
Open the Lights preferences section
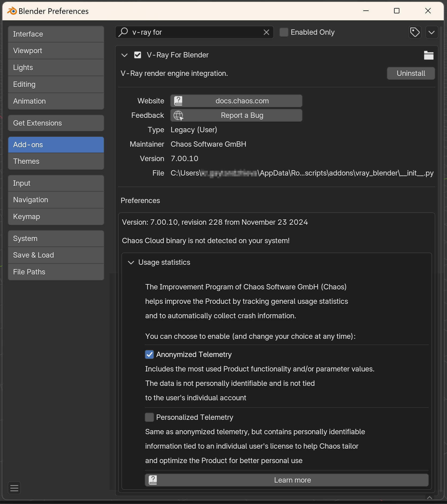tap(56, 68)
